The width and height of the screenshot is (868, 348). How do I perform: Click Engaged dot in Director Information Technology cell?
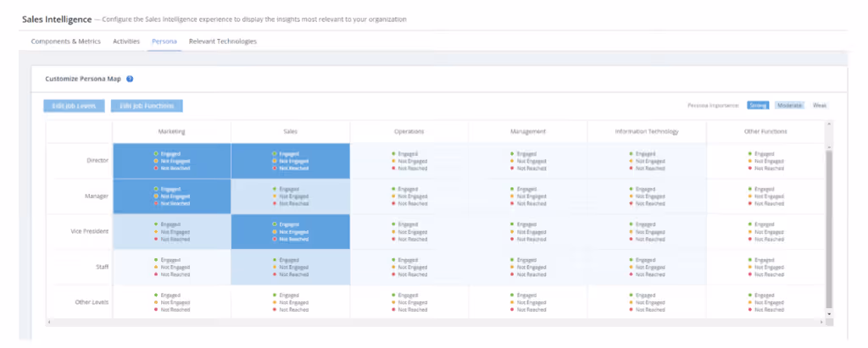click(x=631, y=154)
